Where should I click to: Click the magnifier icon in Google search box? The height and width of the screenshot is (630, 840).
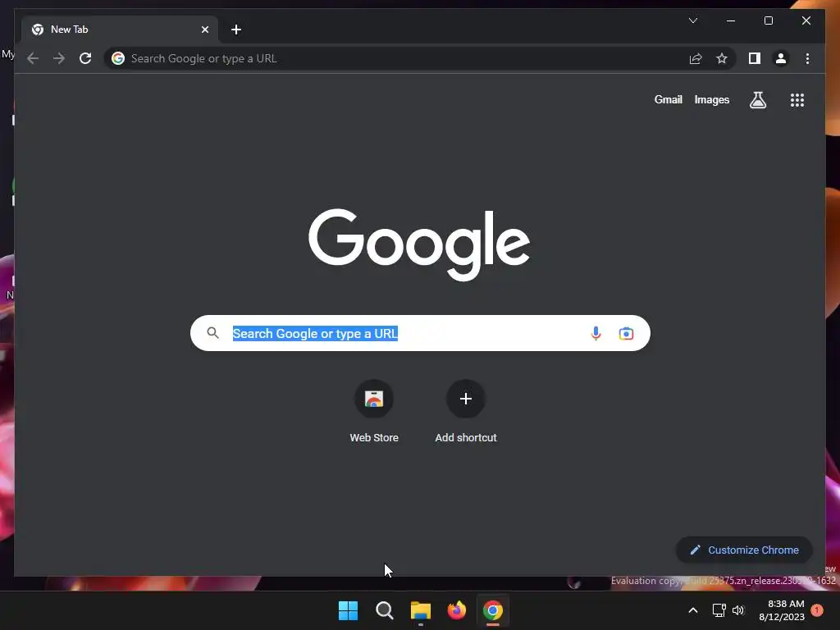(x=212, y=333)
